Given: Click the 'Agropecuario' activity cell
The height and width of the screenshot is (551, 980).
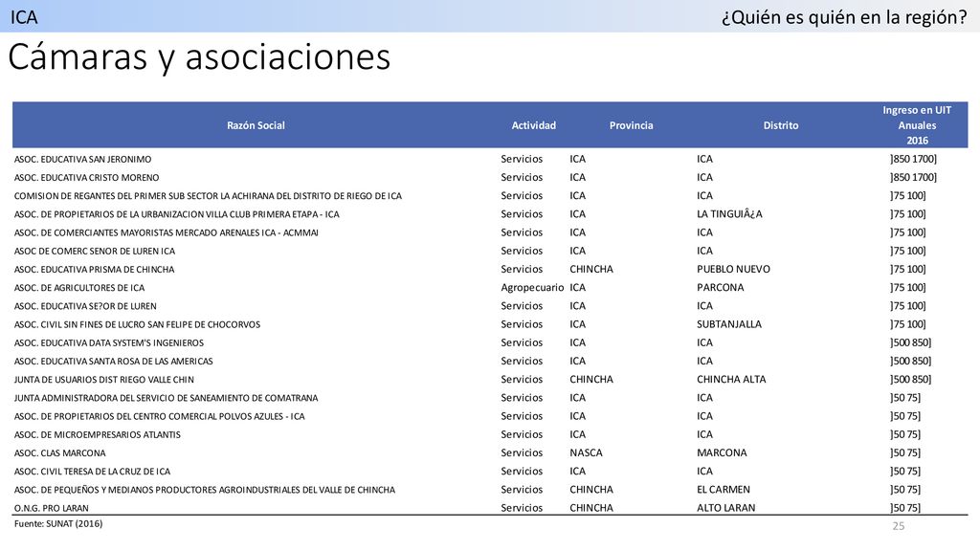Looking at the screenshot, I should coord(532,288).
